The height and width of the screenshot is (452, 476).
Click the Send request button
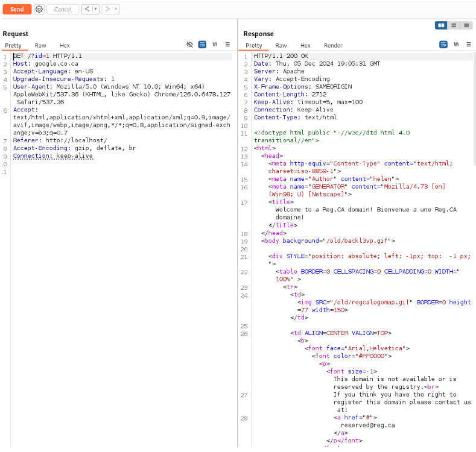coord(17,9)
